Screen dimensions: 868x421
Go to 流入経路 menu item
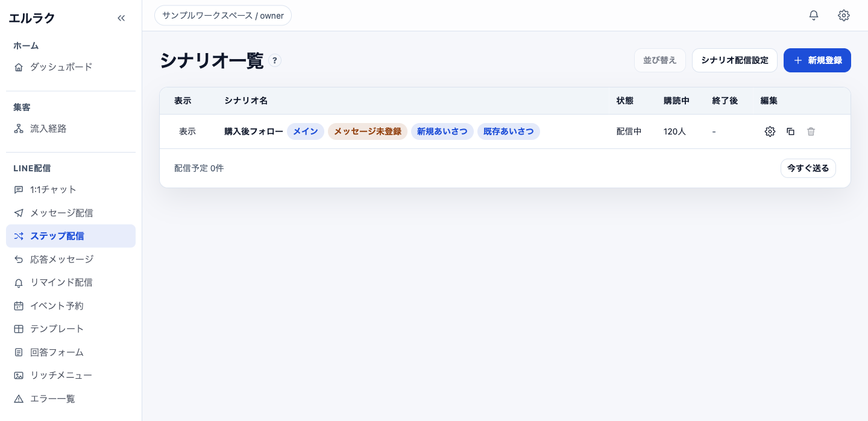coord(71,128)
